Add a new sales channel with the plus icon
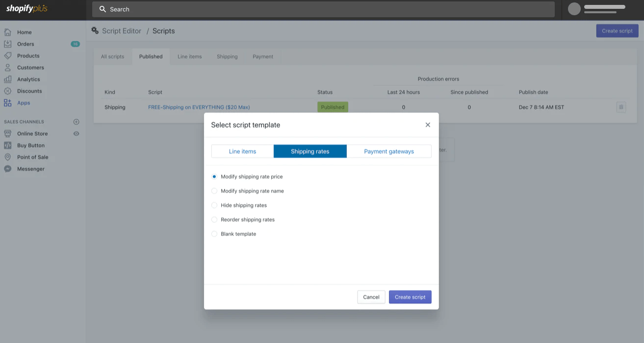 [76, 122]
